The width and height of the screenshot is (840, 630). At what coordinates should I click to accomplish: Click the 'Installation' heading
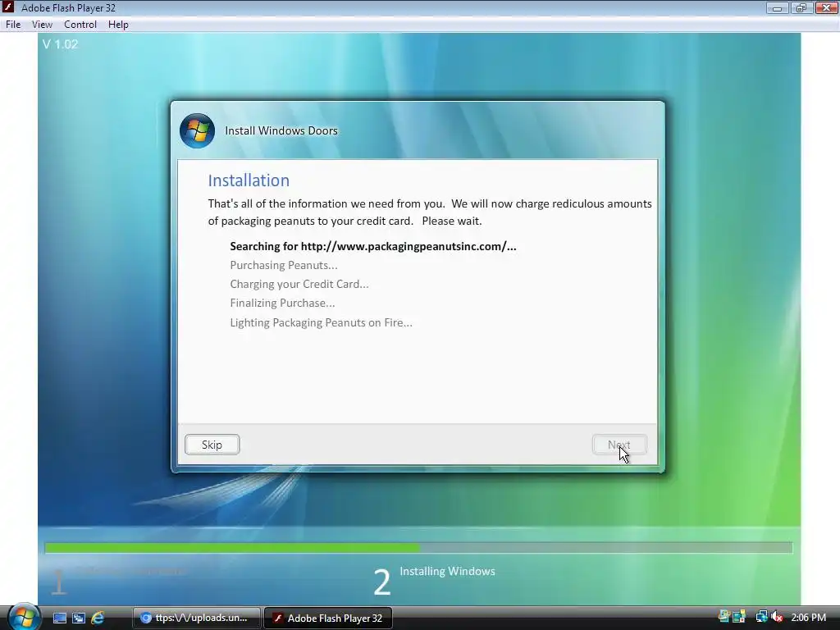[x=249, y=180]
